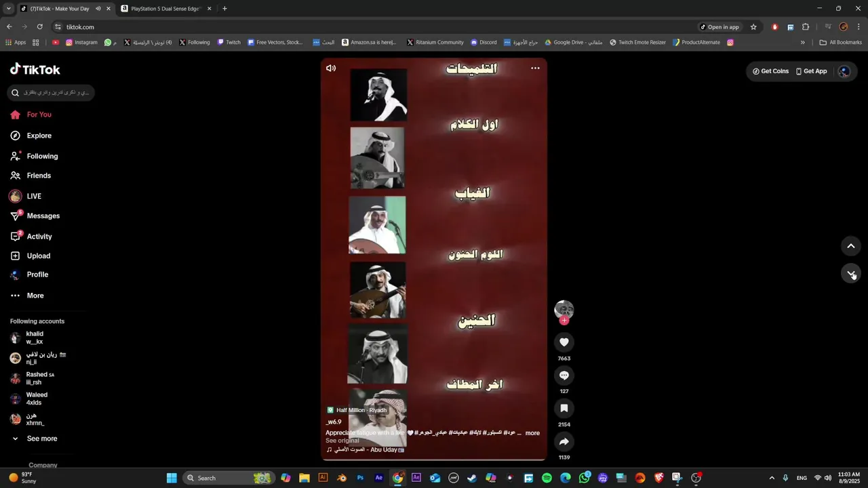The image size is (868, 488).
Task: Like the video with heart icon
Action: (564, 342)
